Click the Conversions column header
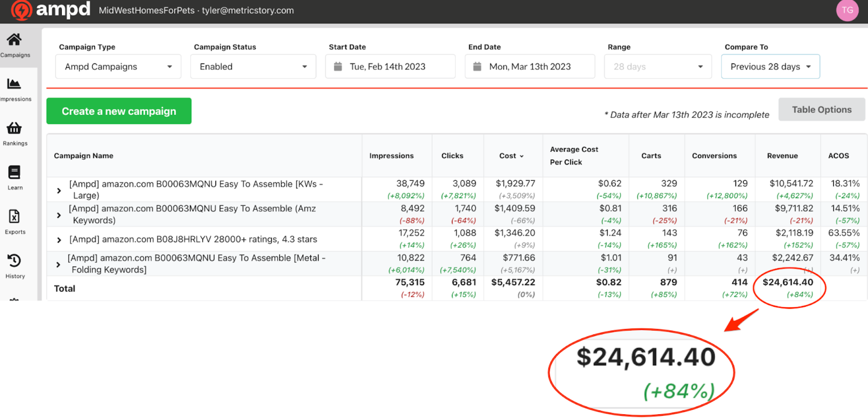 coord(714,156)
